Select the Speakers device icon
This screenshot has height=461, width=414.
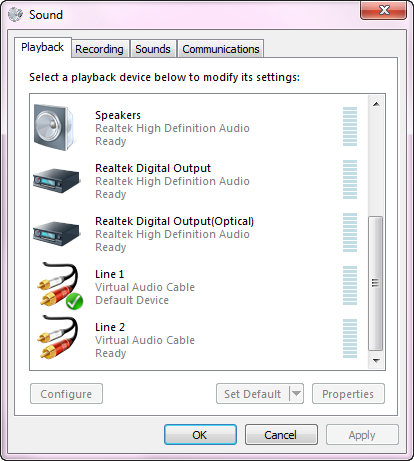coord(54,127)
